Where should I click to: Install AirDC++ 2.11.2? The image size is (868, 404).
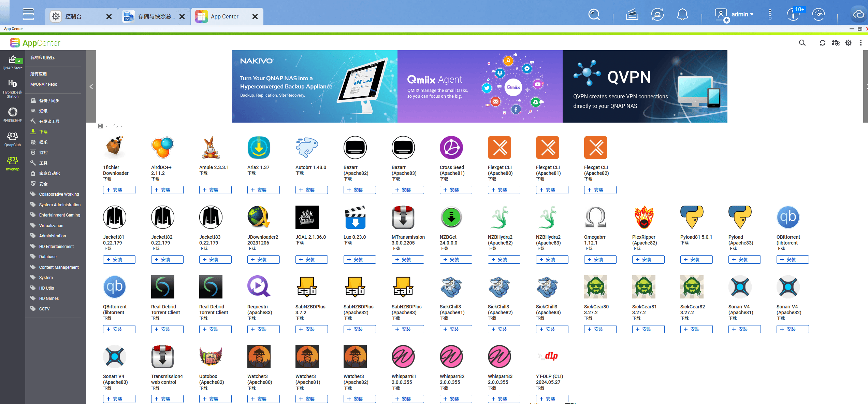(167, 190)
